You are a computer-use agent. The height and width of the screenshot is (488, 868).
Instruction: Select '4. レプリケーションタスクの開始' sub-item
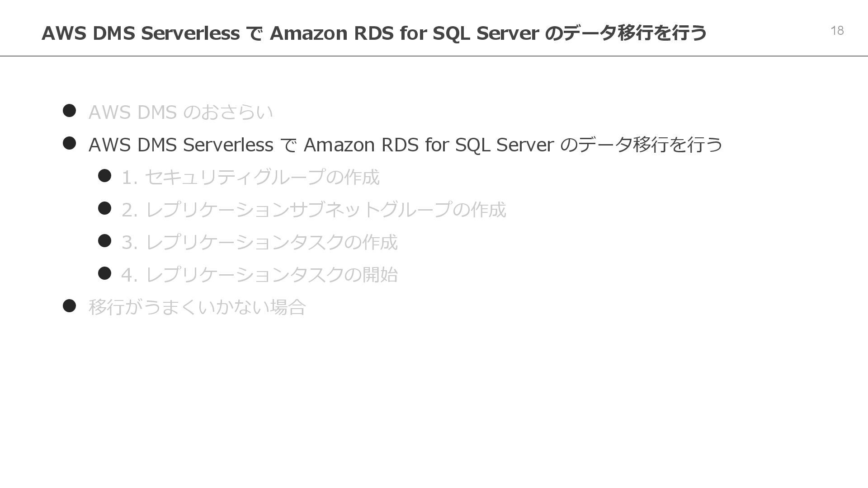coord(259,275)
